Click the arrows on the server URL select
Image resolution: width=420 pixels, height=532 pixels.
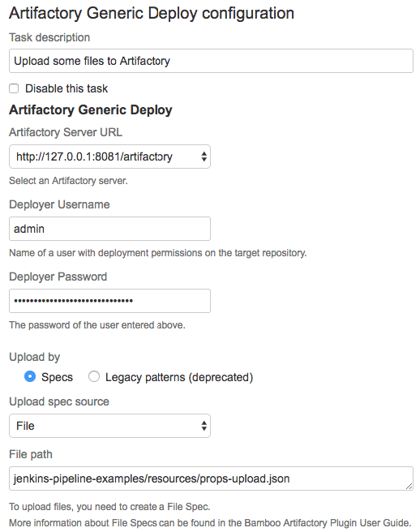pos(204,157)
